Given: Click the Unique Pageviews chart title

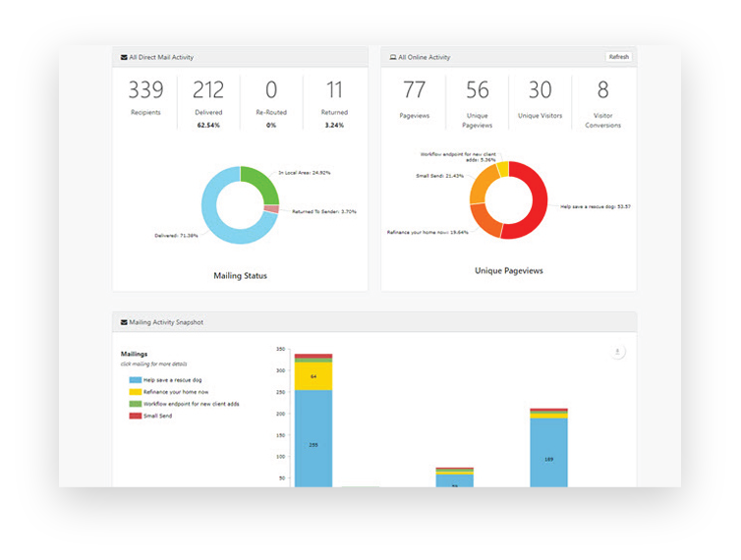Looking at the screenshot, I should click(x=508, y=271).
